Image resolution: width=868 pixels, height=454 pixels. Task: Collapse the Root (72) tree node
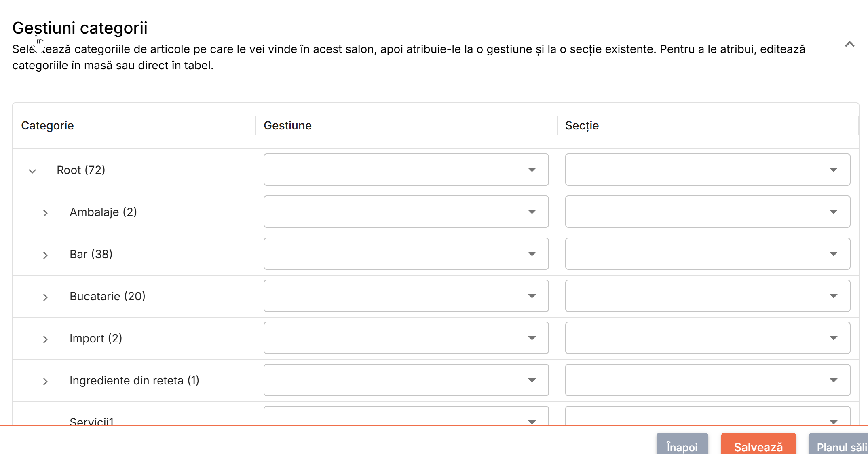click(x=32, y=171)
